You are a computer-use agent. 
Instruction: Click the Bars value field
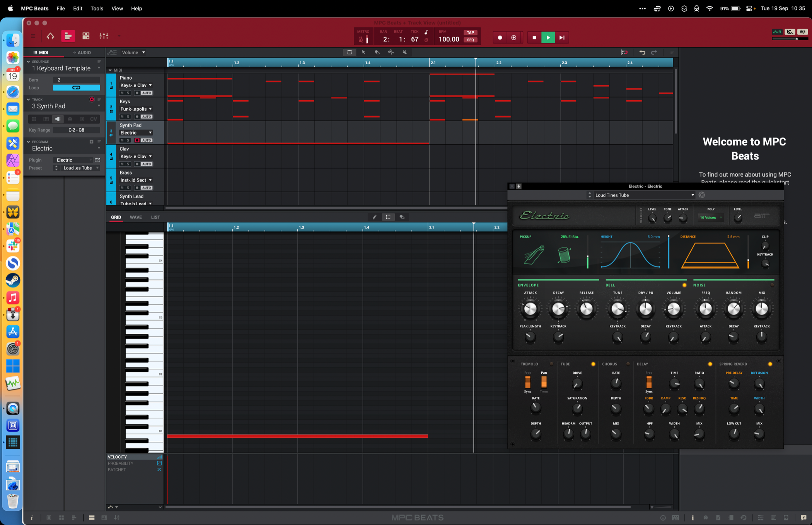[x=76, y=80]
